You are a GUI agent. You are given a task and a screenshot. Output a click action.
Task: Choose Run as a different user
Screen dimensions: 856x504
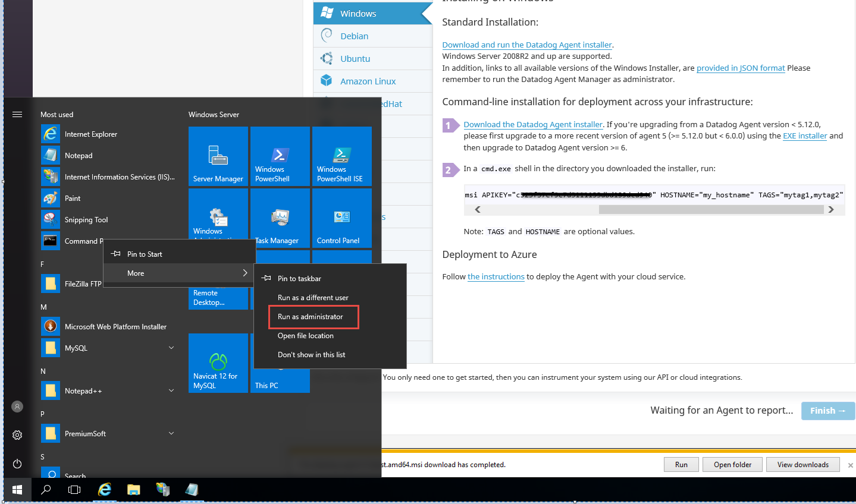pyautogui.click(x=330, y=298)
